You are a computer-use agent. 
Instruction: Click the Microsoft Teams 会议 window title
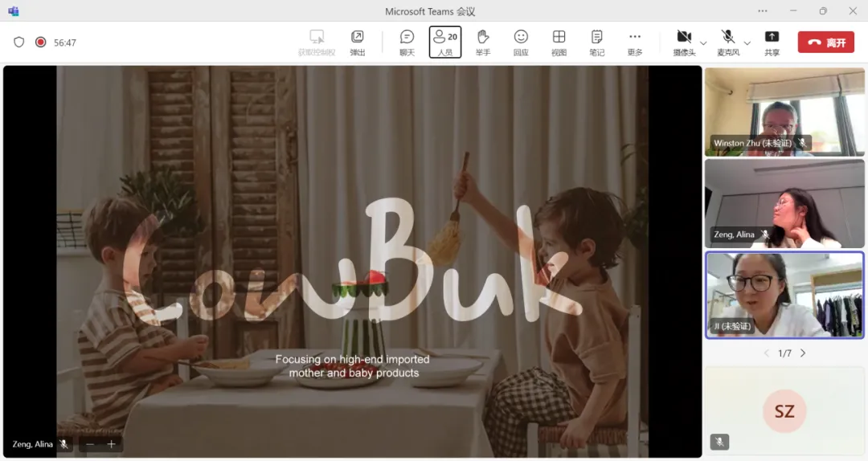[430, 11]
